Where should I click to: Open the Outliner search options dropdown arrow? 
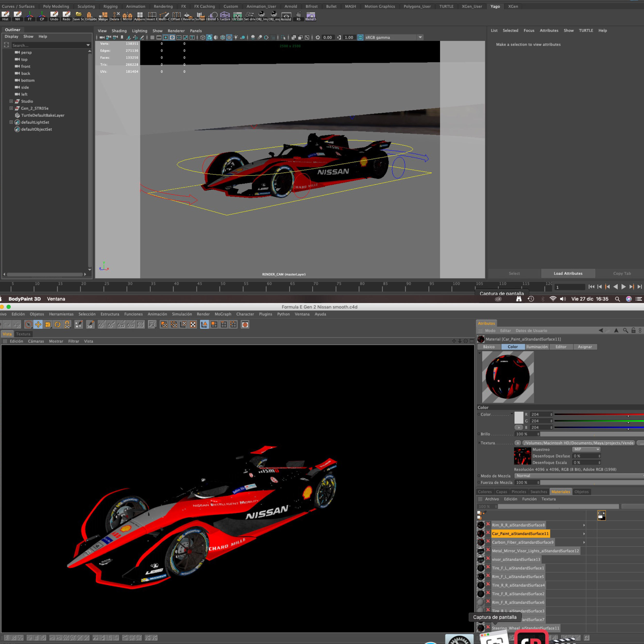88,45
